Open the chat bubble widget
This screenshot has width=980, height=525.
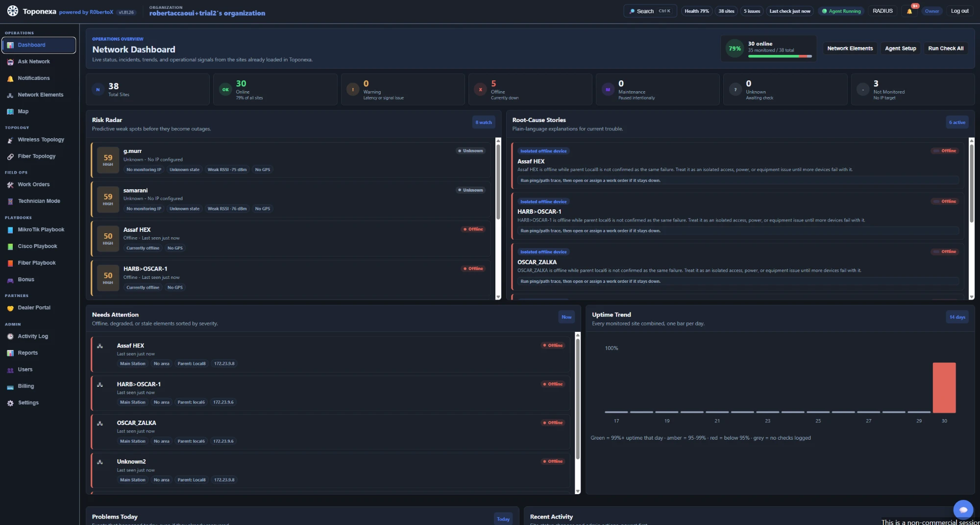click(x=963, y=510)
